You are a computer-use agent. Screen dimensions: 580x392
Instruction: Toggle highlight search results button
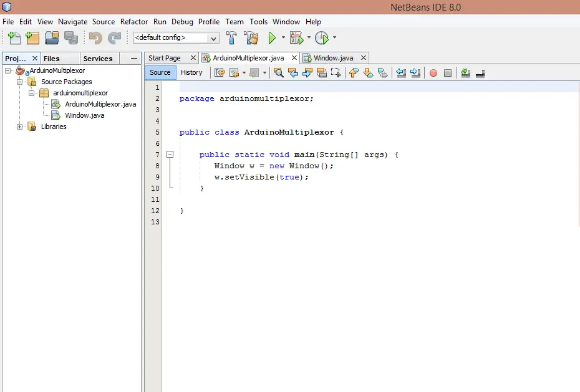tap(322, 73)
